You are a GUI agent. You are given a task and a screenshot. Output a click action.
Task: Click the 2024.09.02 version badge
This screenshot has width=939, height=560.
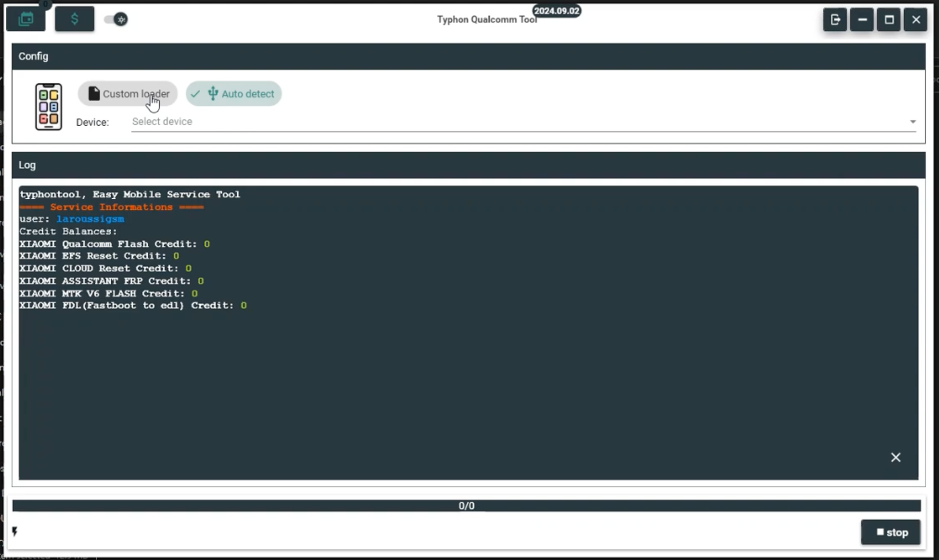coord(557,11)
